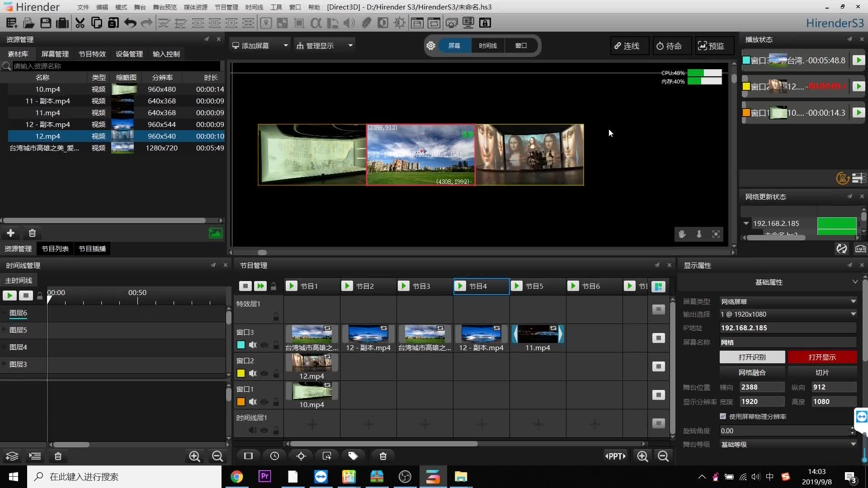This screenshot has height=488, width=868.
Task: Select 11.mp4 thumbnail in 节目5 column
Action: (x=538, y=334)
